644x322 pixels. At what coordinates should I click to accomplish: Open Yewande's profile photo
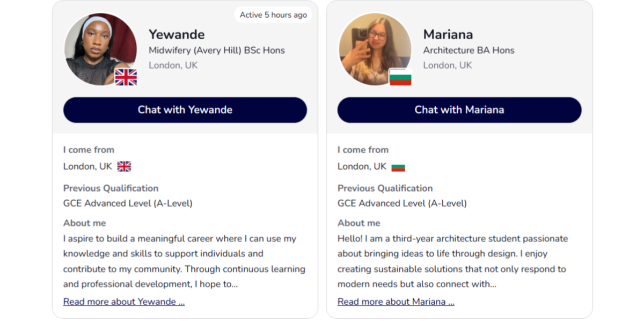pos(100,49)
